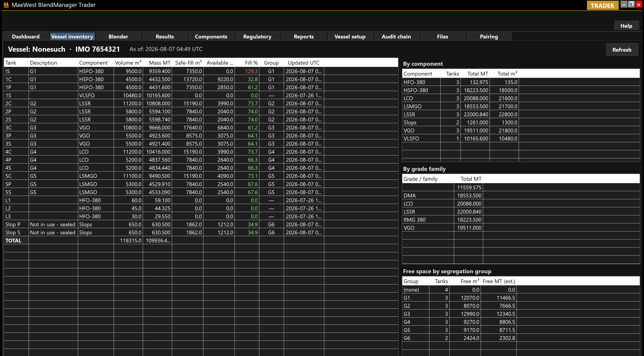The width and height of the screenshot is (644, 356).
Task: Open the Dashboard tab
Action: [x=26, y=36]
